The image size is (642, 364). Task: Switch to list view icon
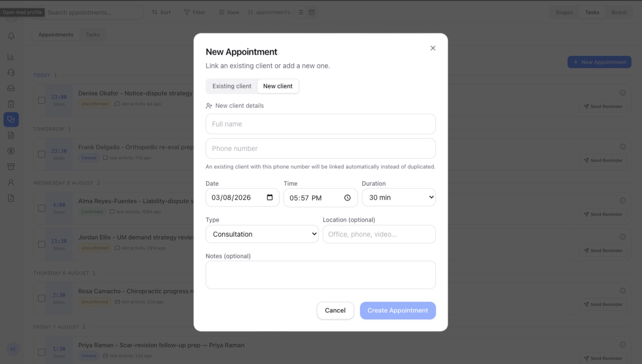coord(300,12)
